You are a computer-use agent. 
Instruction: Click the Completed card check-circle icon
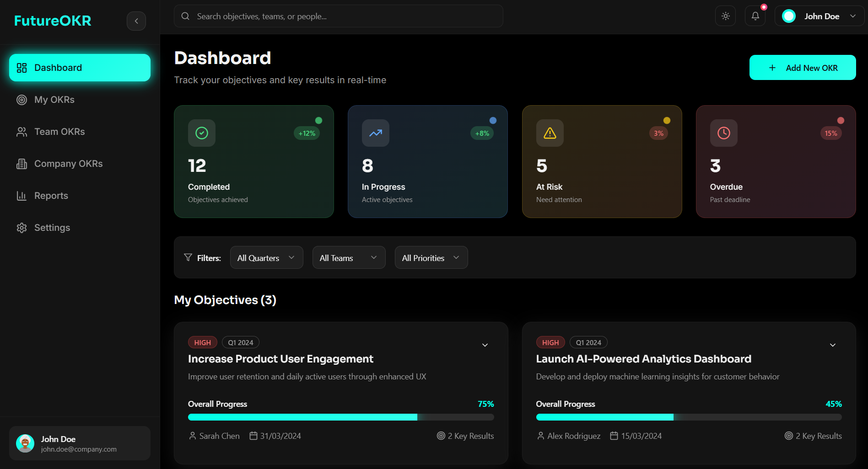202,133
